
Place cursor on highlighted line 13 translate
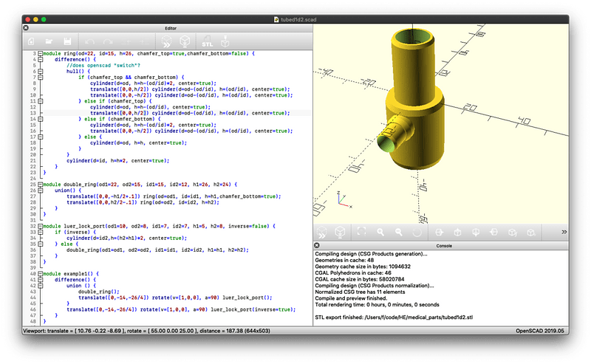click(x=190, y=113)
